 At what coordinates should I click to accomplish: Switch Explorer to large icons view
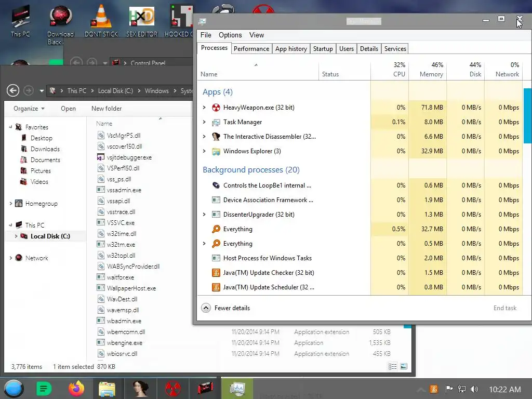[x=404, y=366]
